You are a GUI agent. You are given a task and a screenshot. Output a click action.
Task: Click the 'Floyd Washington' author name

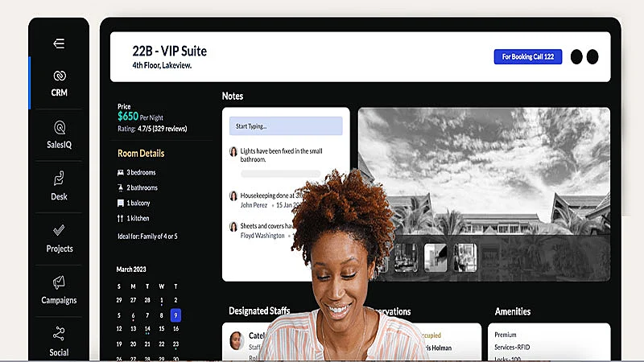tap(262, 236)
